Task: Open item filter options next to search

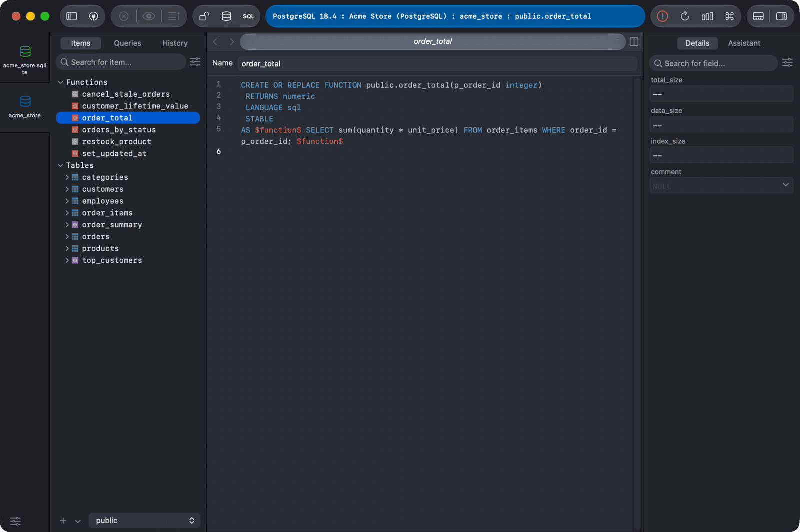Action: (x=195, y=62)
